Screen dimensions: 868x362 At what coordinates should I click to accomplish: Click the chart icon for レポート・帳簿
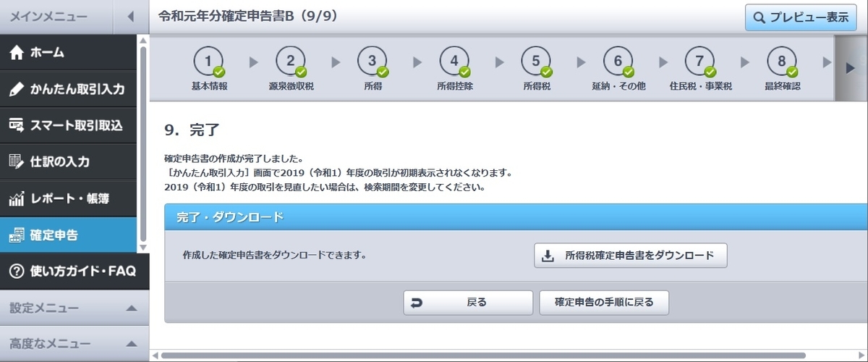pos(16,198)
